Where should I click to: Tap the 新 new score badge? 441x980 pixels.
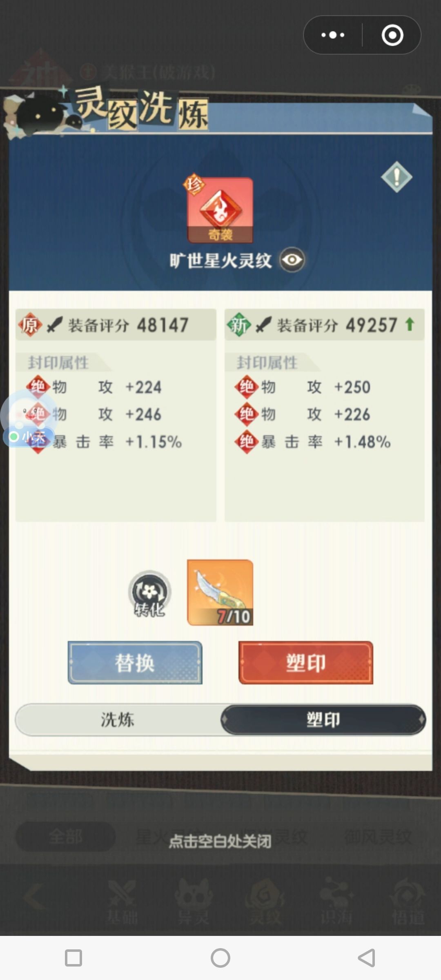coord(239,325)
